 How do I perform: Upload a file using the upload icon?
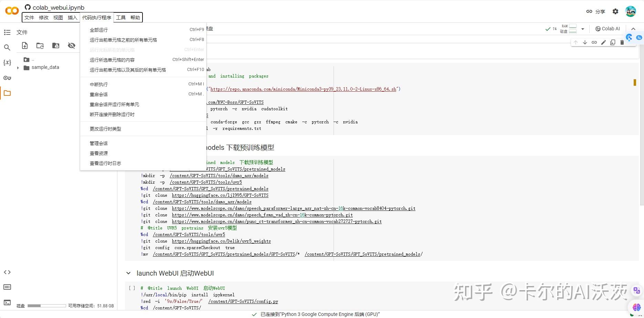coord(24,45)
